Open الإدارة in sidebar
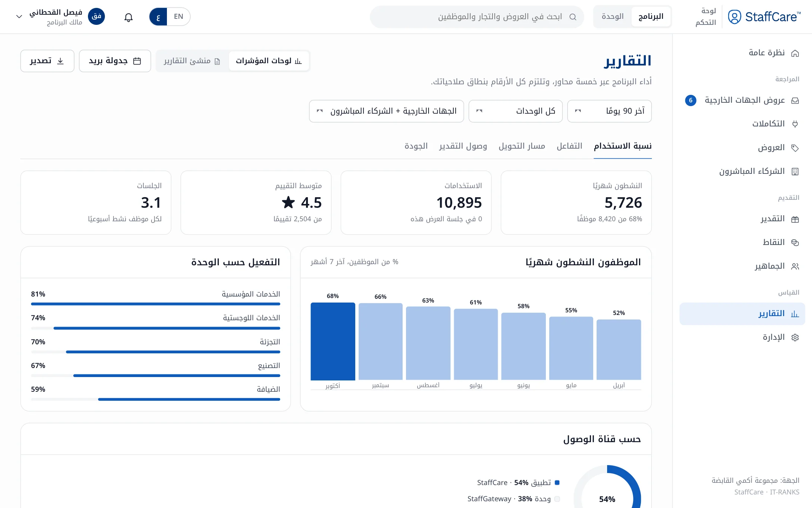This screenshot has width=812, height=508. point(742,338)
